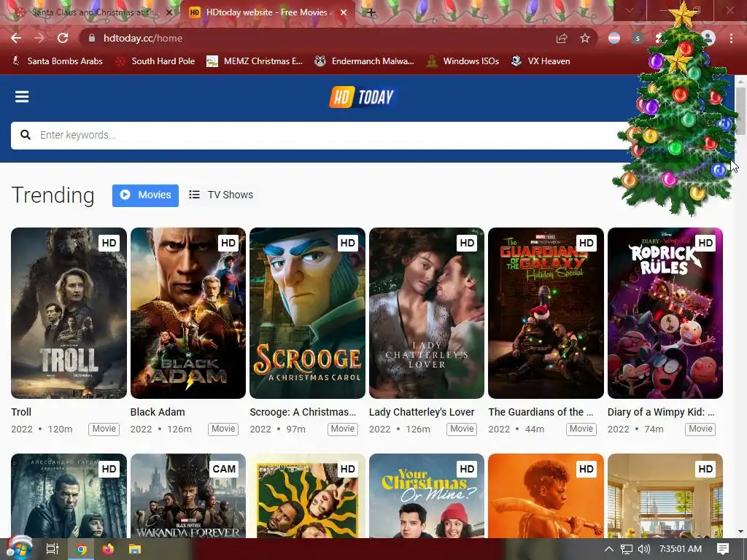Click the HD badge on Troll poster

[x=109, y=243]
